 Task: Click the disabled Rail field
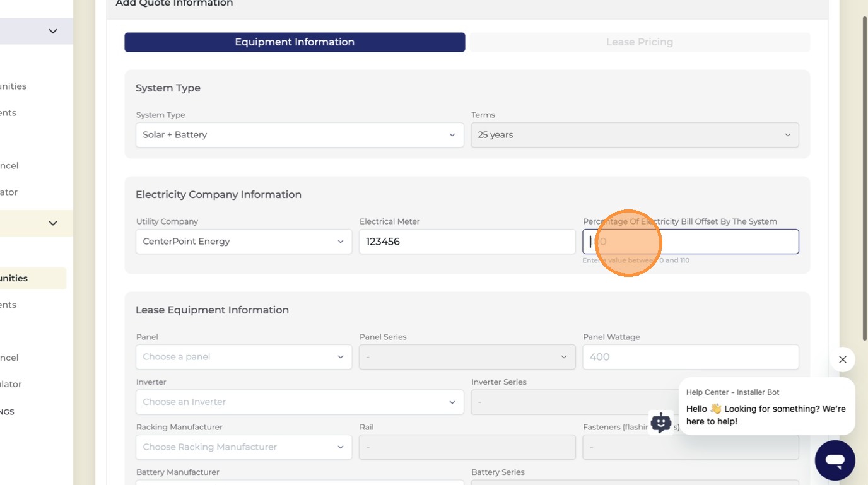[467, 447]
